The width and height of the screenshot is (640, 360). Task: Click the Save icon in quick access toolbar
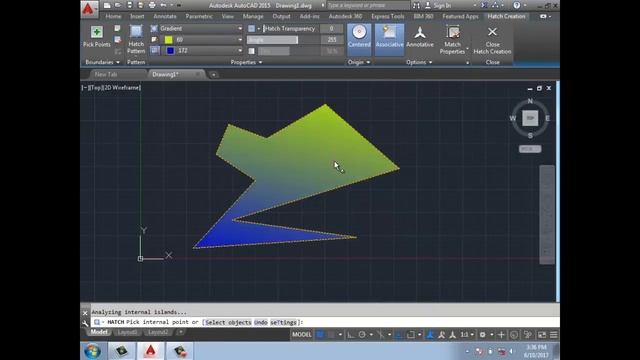coord(129,5)
